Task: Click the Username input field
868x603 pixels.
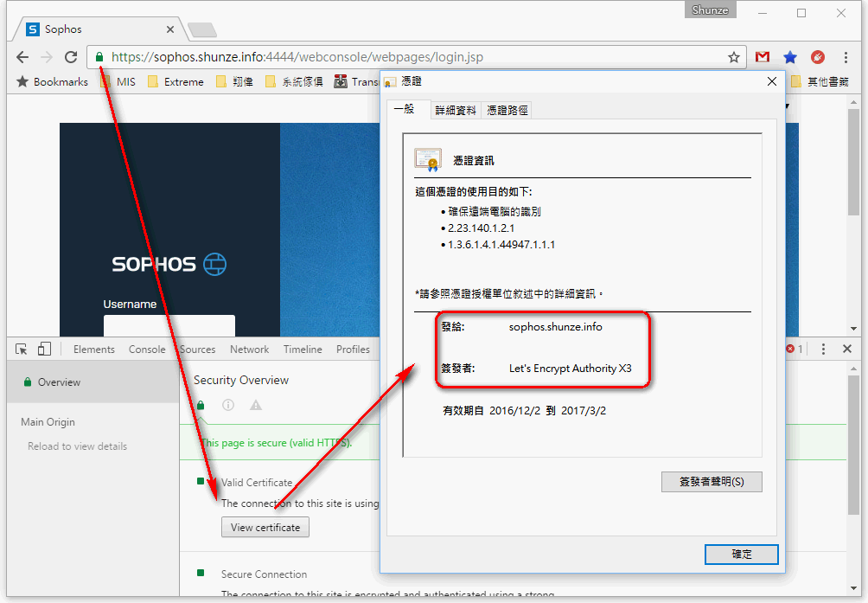Action: (169, 325)
